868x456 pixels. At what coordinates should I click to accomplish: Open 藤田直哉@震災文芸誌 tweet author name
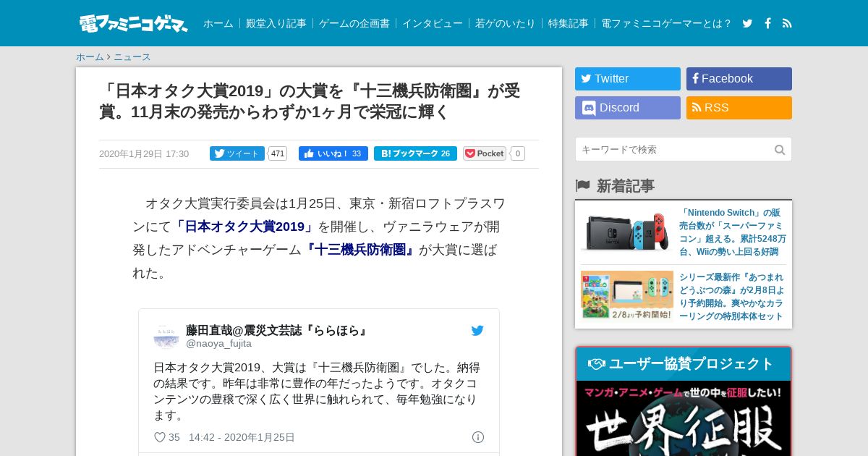tap(278, 330)
